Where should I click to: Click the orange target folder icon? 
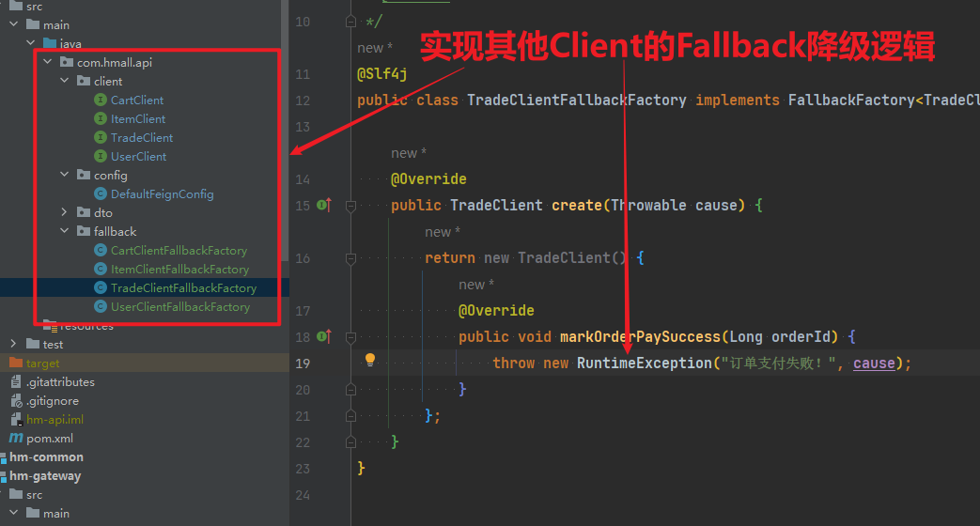16,364
